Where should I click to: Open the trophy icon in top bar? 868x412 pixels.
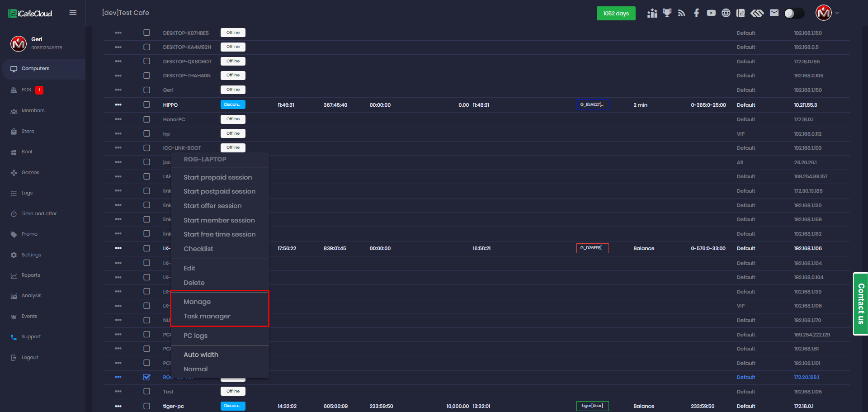coord(667,13)
